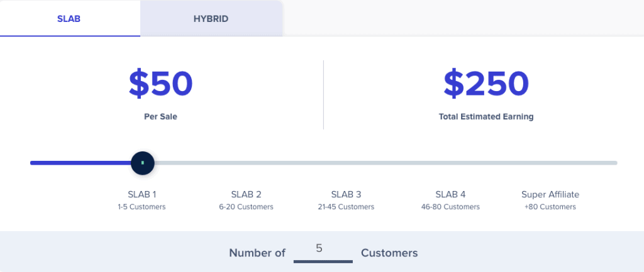This screenshot has height=272, width=644.
Task: Click the '6-20 Customers' text
Action: (x=246, y=207)
